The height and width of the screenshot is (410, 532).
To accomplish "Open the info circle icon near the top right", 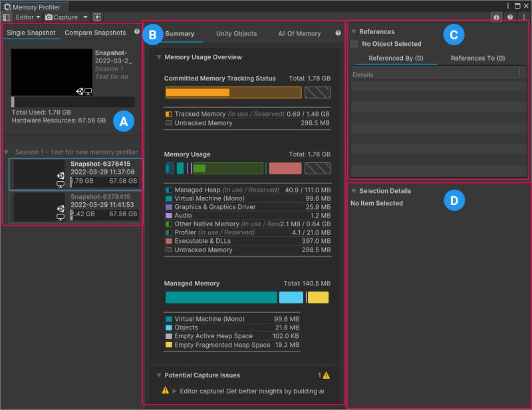I will [x=496, y=17].
